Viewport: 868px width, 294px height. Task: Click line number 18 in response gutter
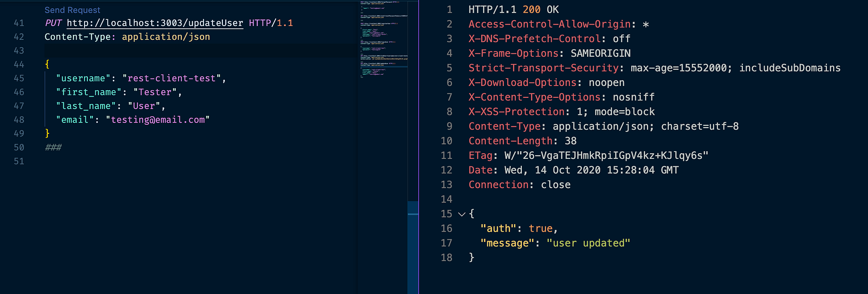(446, 258)
